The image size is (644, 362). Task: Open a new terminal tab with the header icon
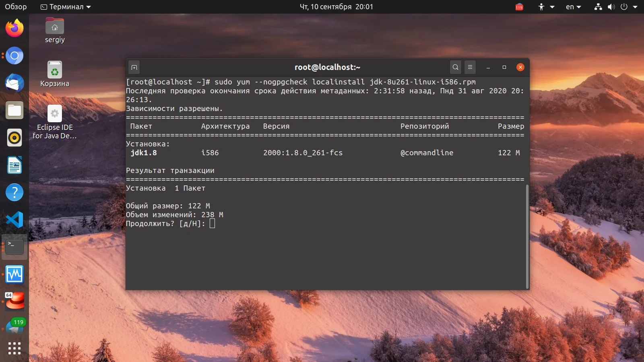[134, 67]
